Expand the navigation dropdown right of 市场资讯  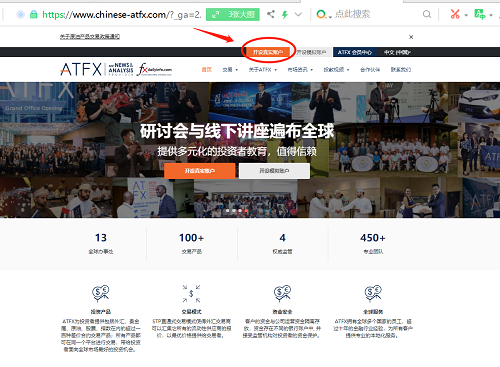pyautogui.click(x=336, y=70)
